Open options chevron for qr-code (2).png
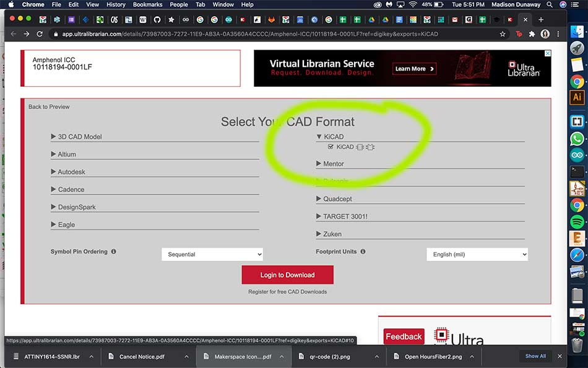The image size is (588, 368). [376, 357]
